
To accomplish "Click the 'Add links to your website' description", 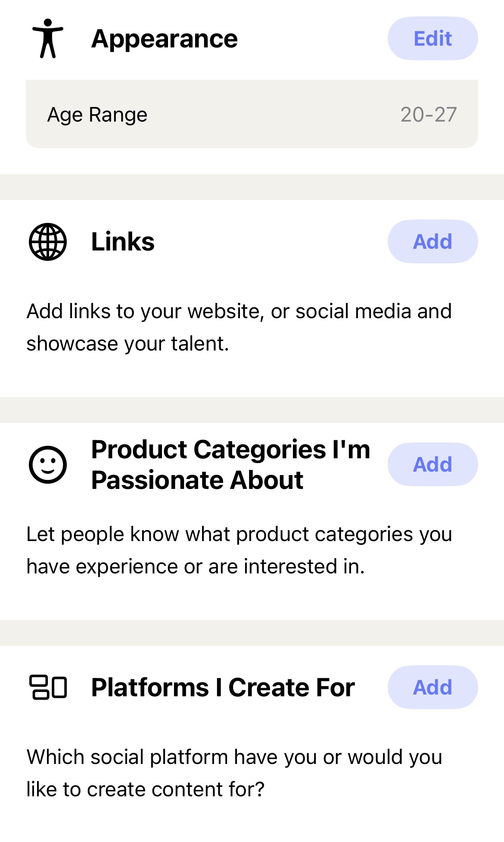I will (239, 327).
